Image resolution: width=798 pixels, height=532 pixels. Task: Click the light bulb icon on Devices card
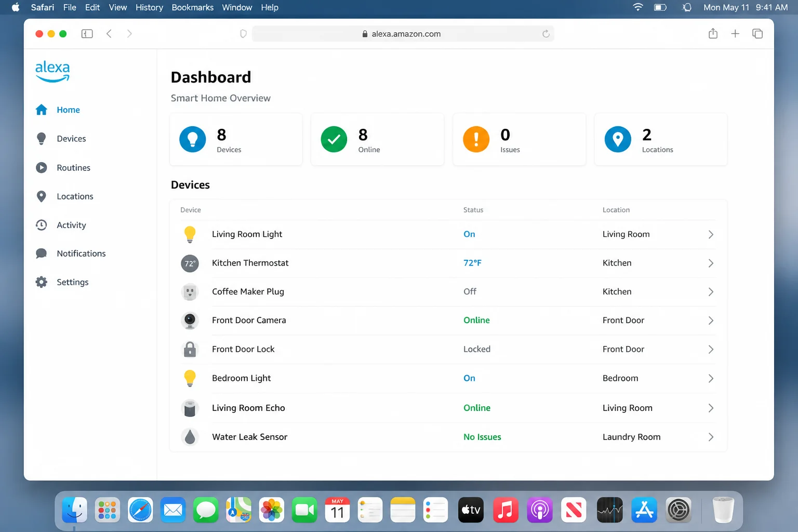(x=193, y=139)
